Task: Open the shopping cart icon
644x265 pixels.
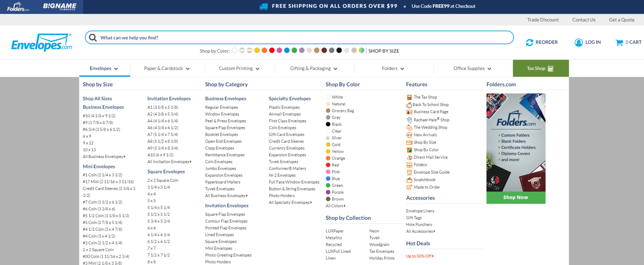Action: point(619,42)
